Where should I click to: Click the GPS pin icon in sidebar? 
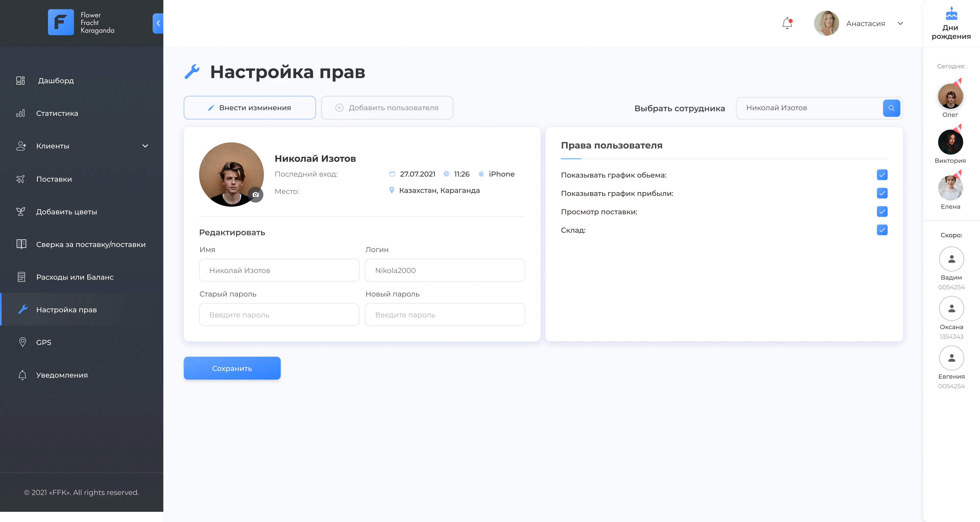click(22, 342)
